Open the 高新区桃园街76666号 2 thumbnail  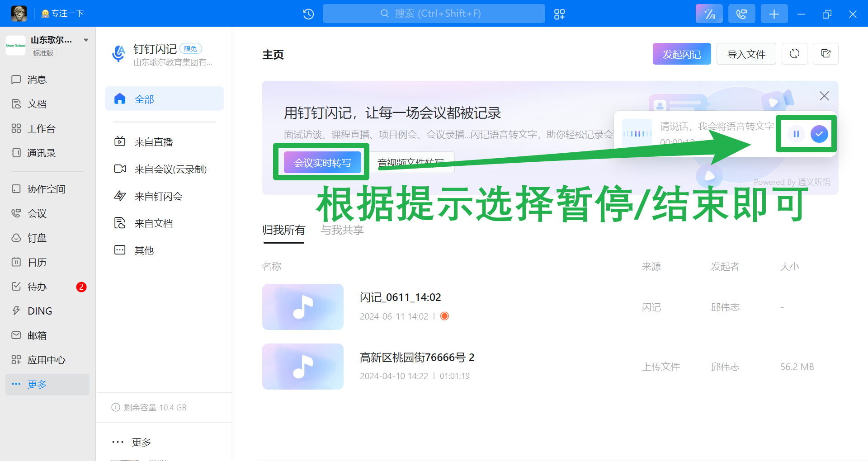(x=303, y=367)
